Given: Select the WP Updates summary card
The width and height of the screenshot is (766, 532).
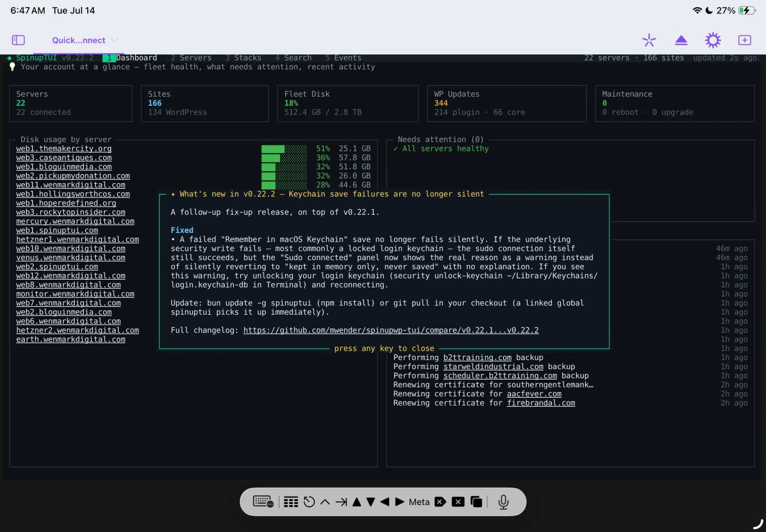Looking at the screenshot, I should click(506, 103).
